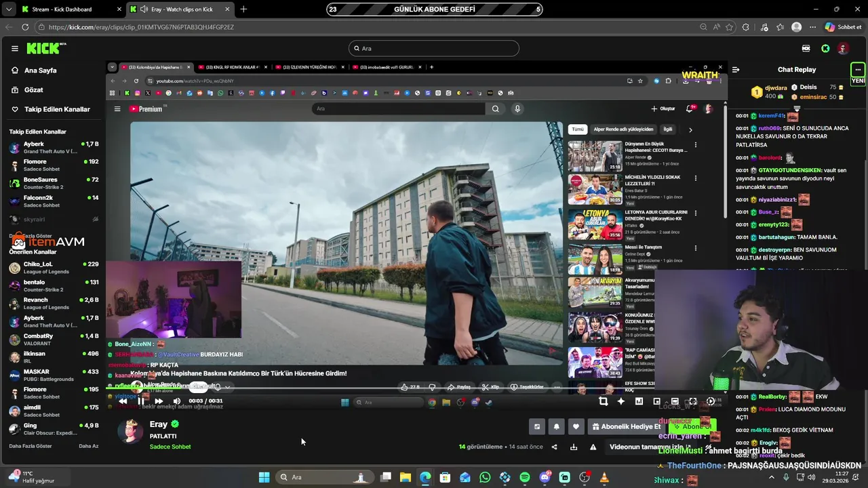Report the clip using the warning icon
Image resolution: width=868 pixels, height=488 pixels.
coord(593,447)
